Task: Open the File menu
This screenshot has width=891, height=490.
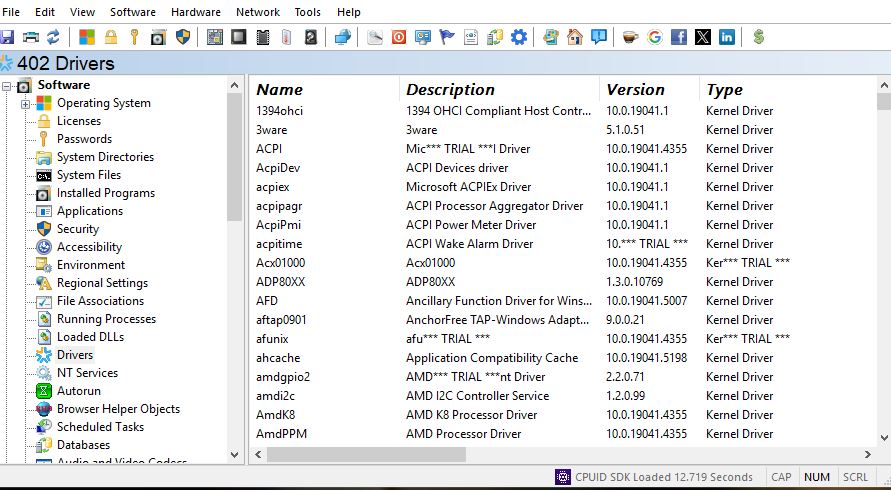Action: click(x=11, y=12)
